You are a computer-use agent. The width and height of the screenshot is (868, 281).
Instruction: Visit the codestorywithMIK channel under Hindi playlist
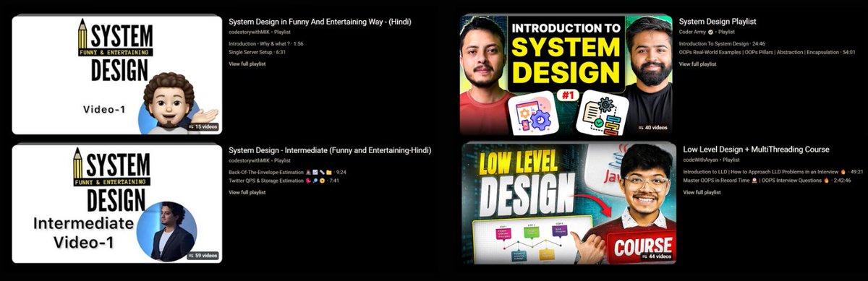[x=250, y=32]
